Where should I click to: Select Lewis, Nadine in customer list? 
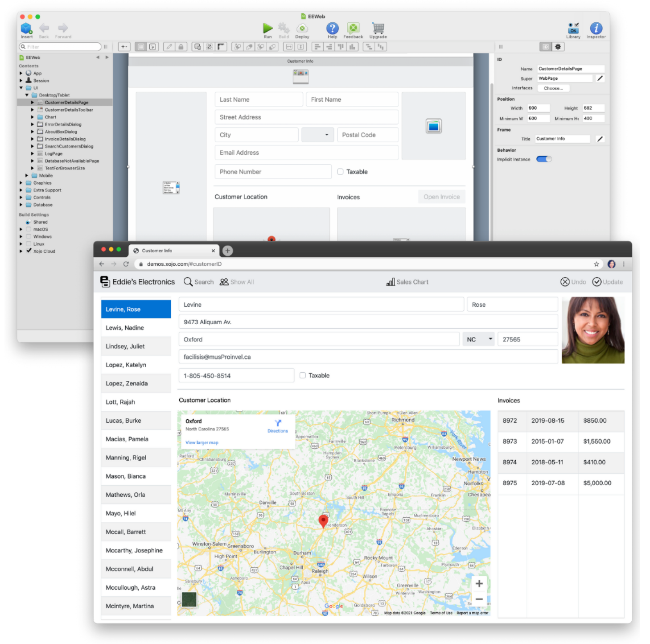pos(136,328)
